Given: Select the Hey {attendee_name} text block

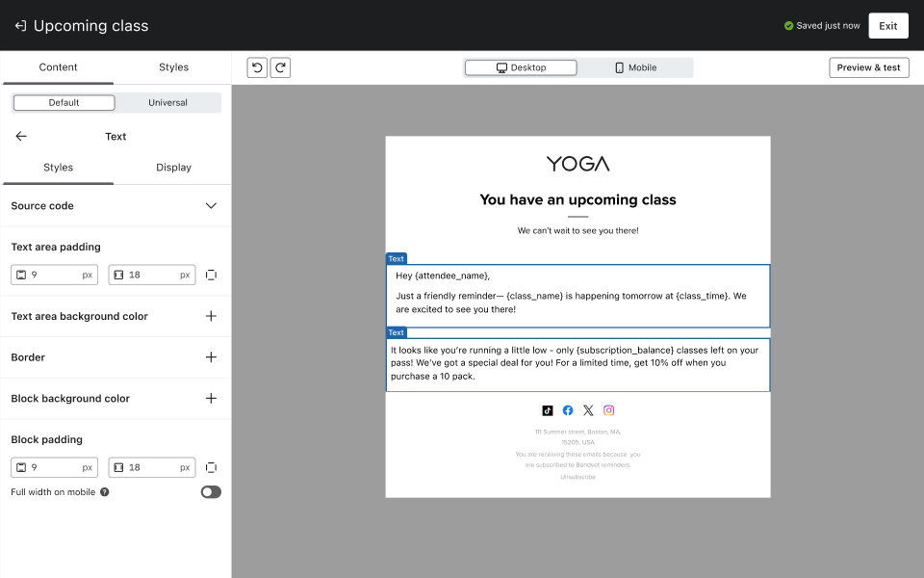Looking at the screenshot, I should 578,296.
